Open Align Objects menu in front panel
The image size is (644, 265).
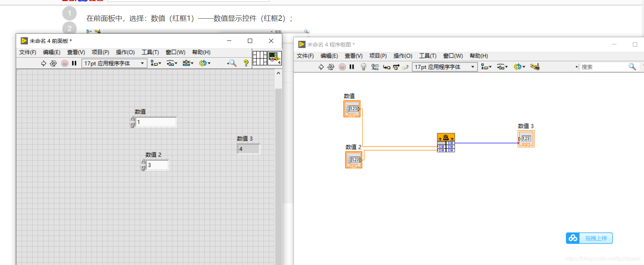[x=156, y=63]
